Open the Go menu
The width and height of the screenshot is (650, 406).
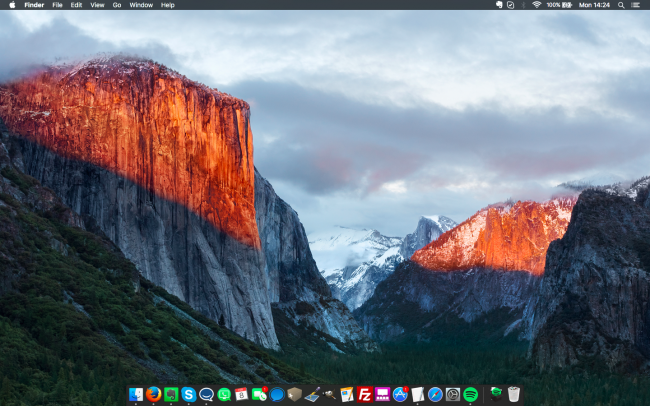pos(117,5)
